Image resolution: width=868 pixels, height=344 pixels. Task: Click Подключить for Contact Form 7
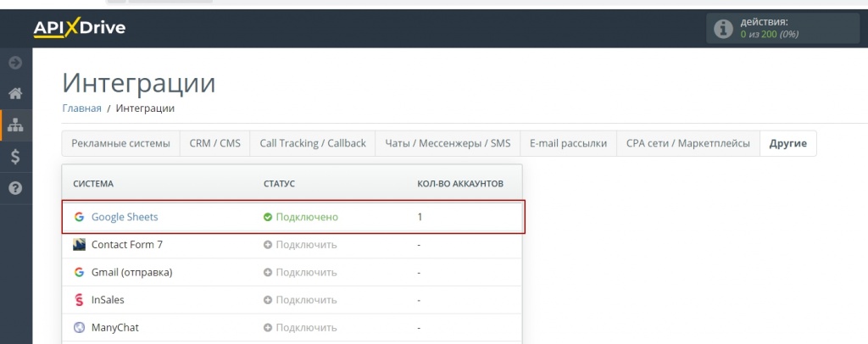coord(306,245)
